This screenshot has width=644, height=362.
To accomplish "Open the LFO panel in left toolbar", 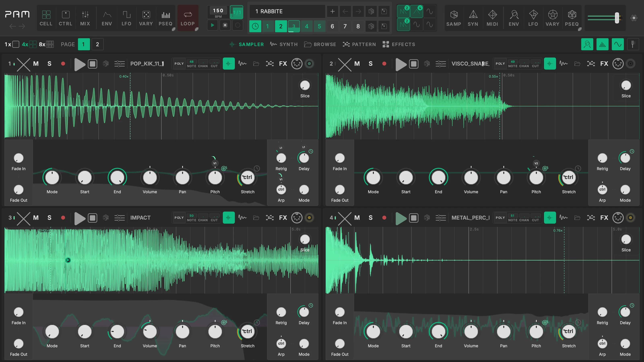I will point(127,18).
